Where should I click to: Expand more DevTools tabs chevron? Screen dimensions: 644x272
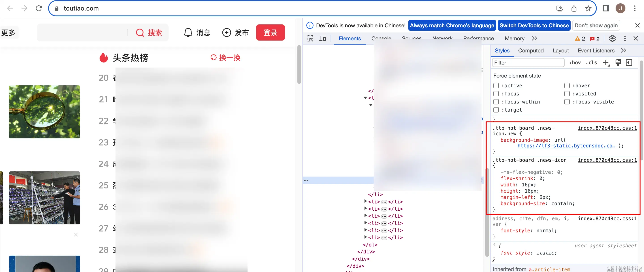click(535, 39)
